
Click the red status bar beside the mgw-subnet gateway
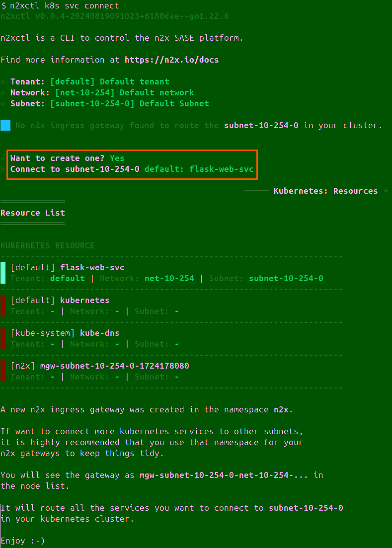[3, 371]
